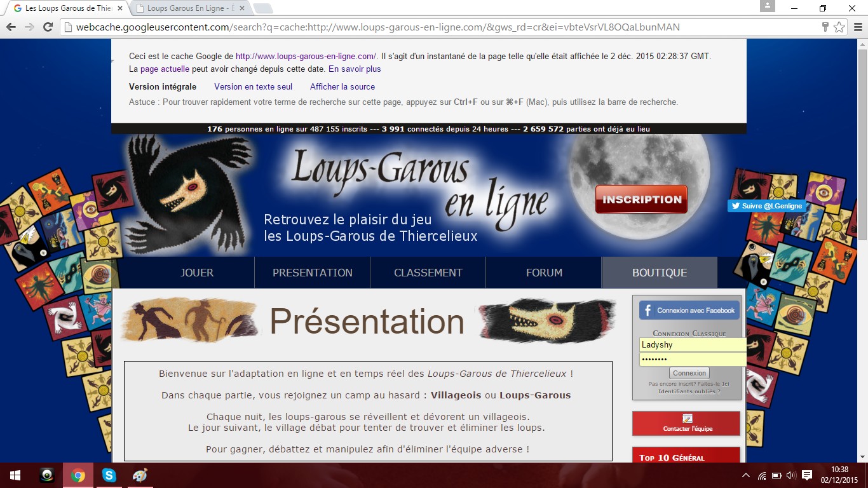Click the browser address bar URL
Screen dimensions: 868x488
378,27
